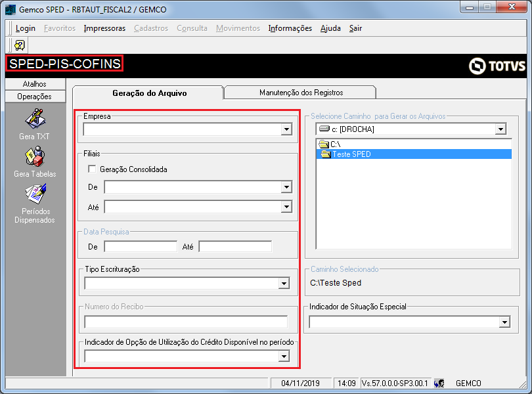Expand the Empresa dropdown
532x394 pixels.
[287, 129]
